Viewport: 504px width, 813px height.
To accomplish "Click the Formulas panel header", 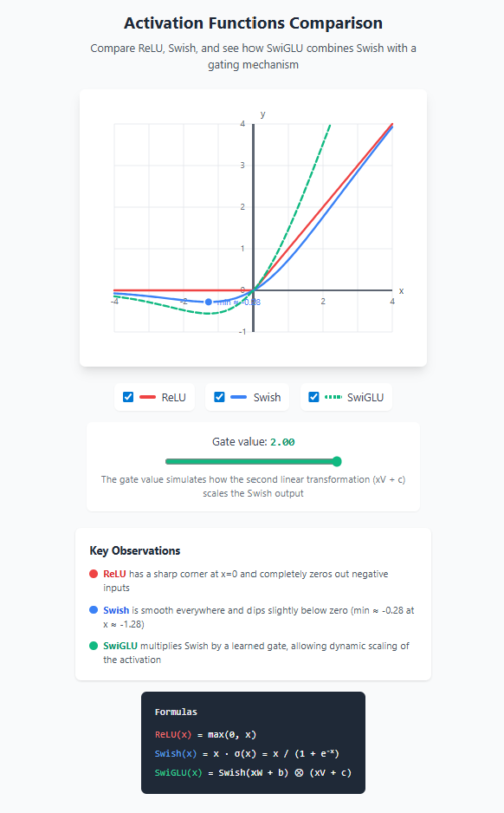I will (x=176, y=712).
